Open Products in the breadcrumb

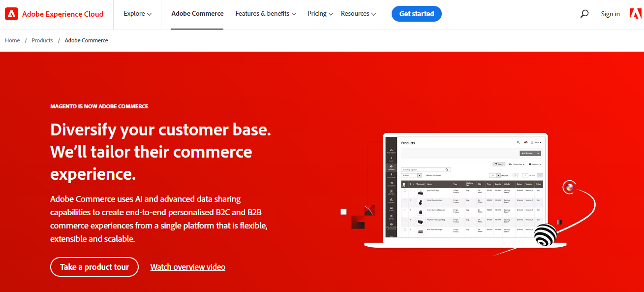pos(42,40)
